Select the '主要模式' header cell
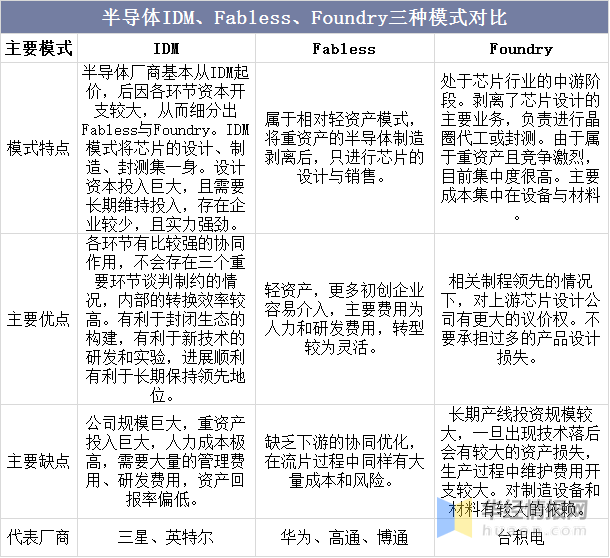Viewport: 610px width, 558px height. (x=39, y=48)
